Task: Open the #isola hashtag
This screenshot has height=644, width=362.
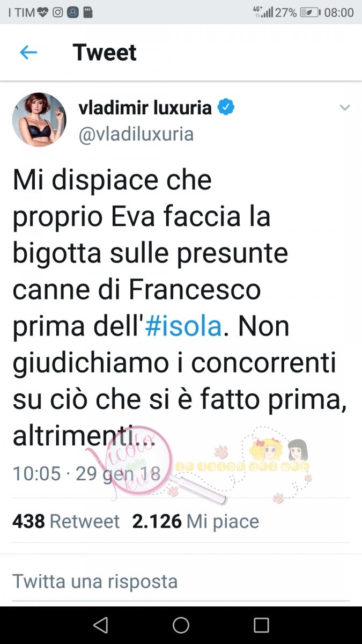Action: 183,327
